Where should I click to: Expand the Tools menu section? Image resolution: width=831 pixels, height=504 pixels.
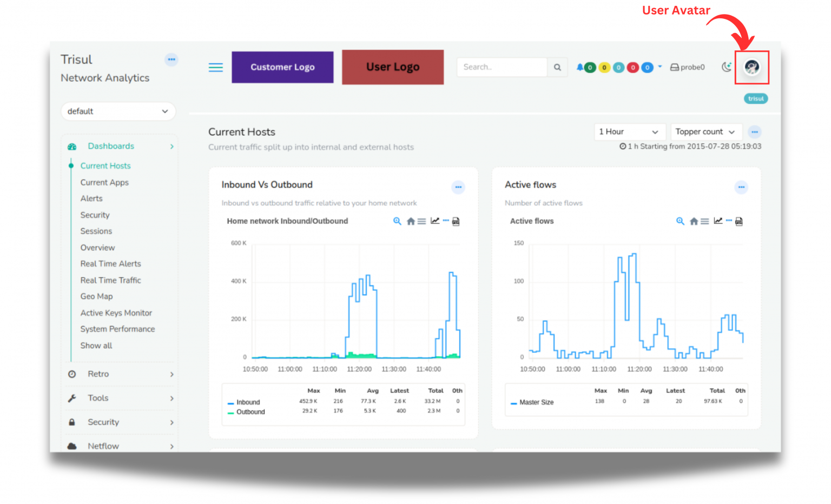click(121, 398)
